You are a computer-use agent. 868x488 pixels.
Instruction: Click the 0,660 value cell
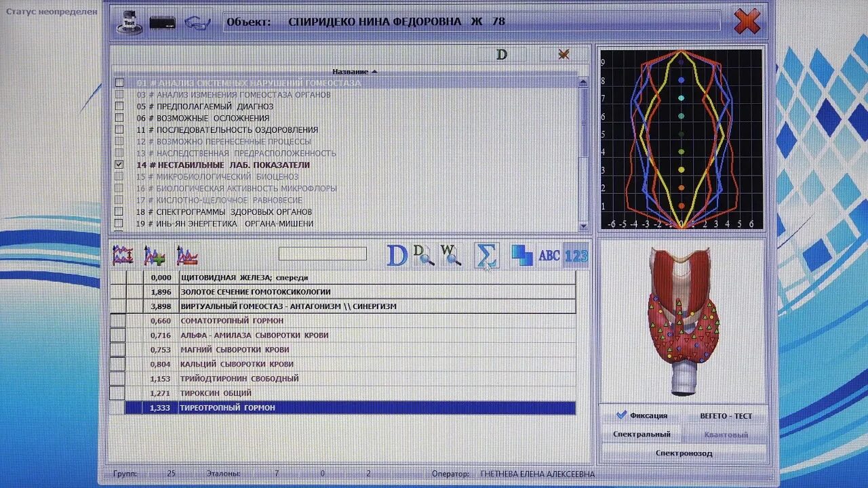tap(161, 321)
